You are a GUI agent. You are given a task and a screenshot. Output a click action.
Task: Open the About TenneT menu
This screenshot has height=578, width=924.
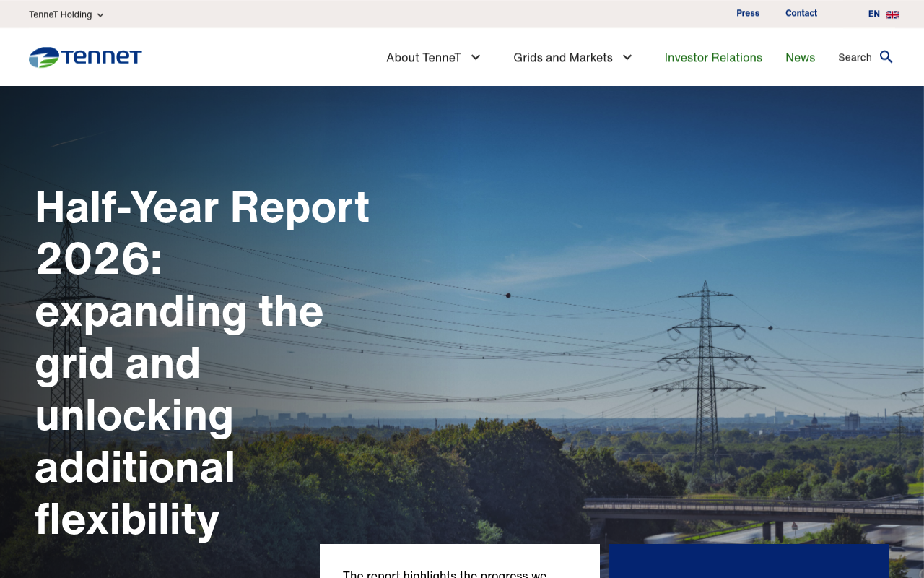(x=424, y=57)
